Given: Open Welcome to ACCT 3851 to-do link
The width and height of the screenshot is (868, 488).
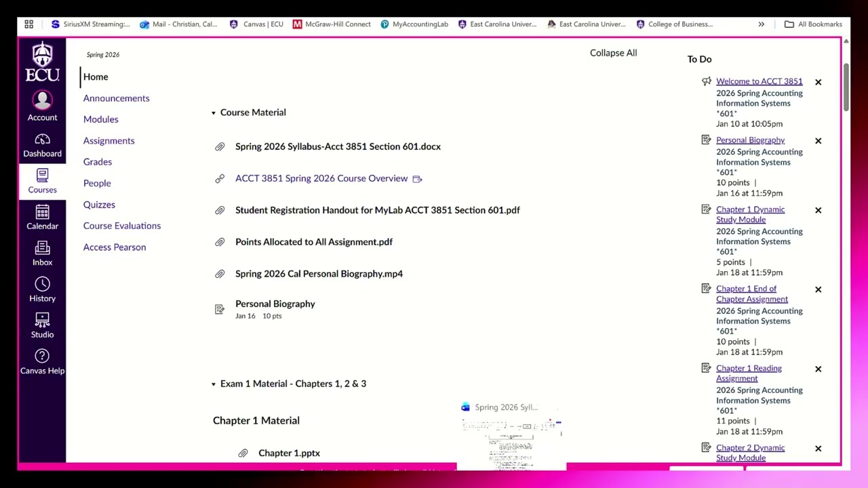Looking at the screenshot, I should 759,81.
